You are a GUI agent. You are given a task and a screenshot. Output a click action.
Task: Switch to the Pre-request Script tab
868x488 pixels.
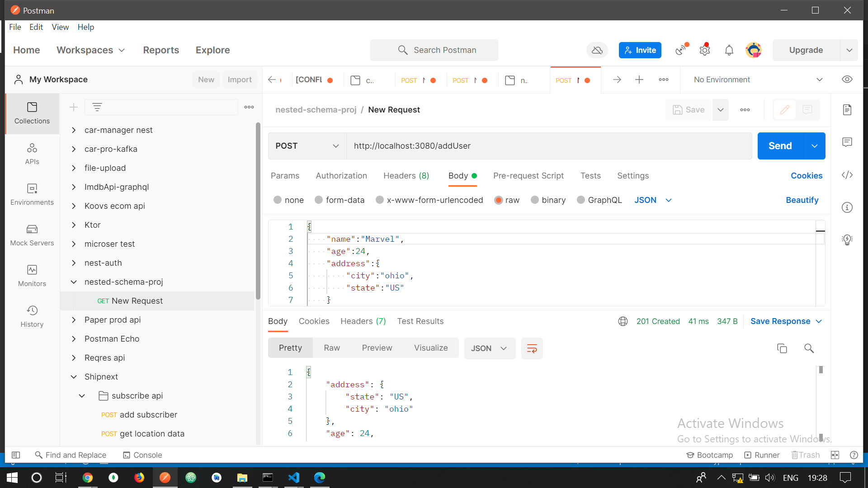coord(528,176)
